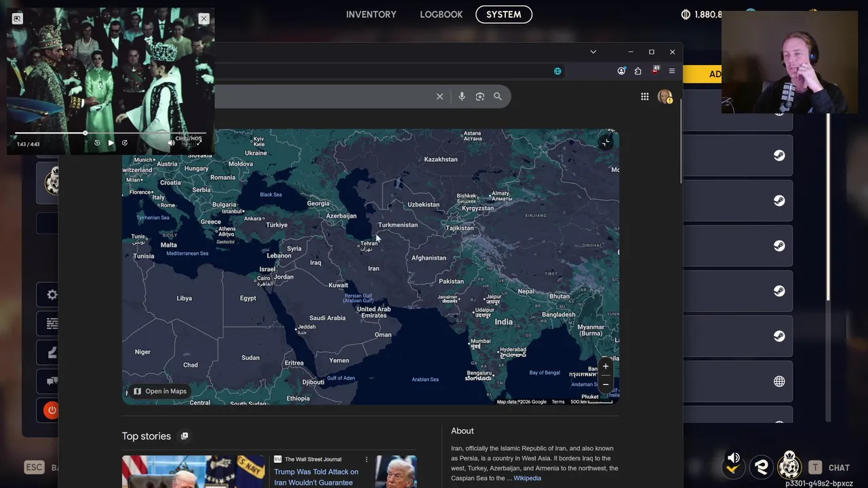Click the 'Kazakhstan' label on the map

[441, 159]
